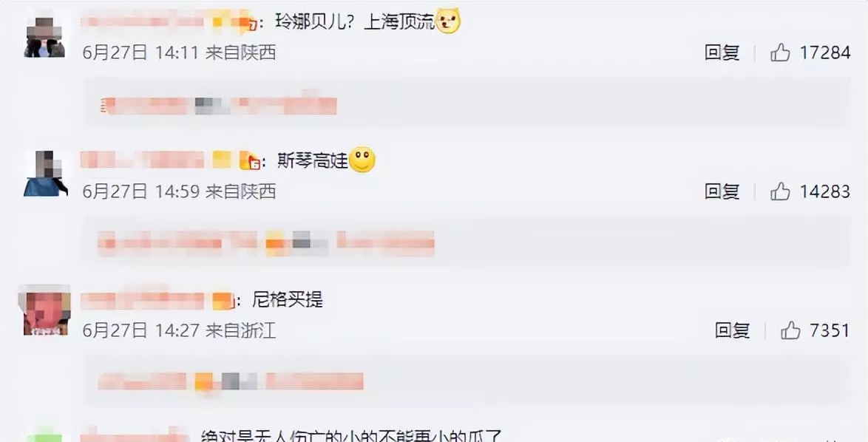Open avatar of commenter from 浙江
The image size is (868, 442).
[44, 310]
